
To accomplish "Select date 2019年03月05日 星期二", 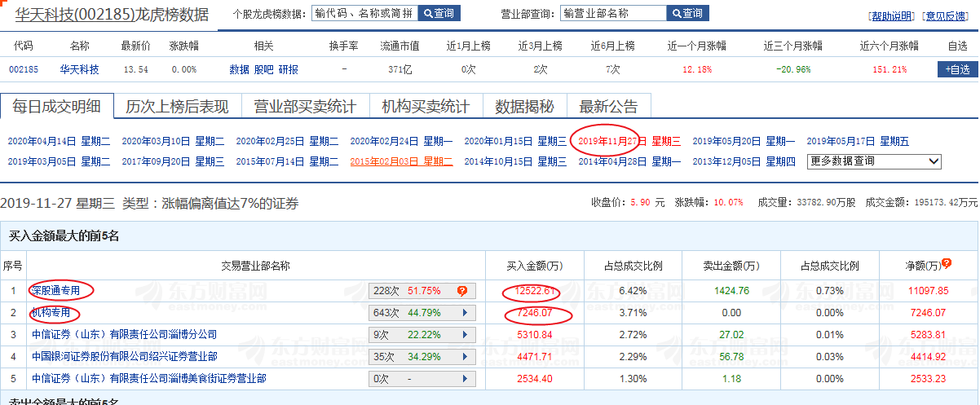I will click(x=59, y=161).
